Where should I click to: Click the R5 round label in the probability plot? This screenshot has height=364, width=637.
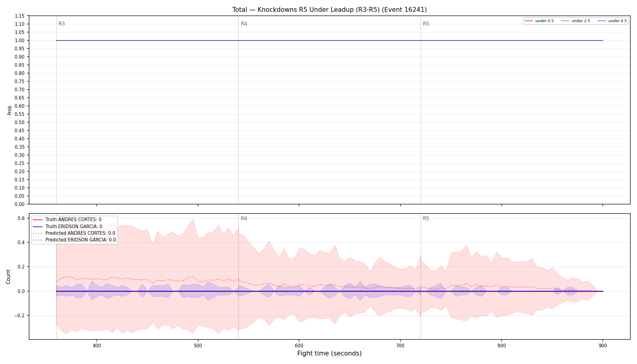426,24
